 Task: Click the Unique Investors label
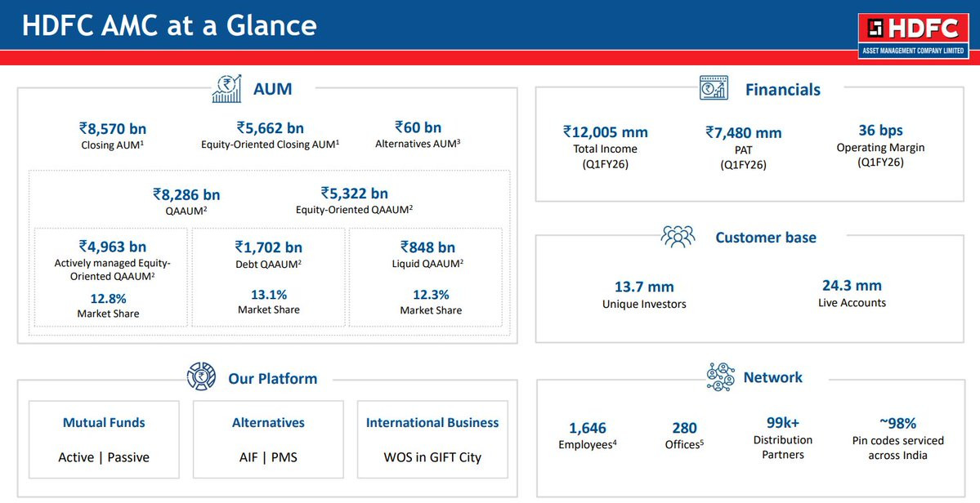tap(644, 304)
